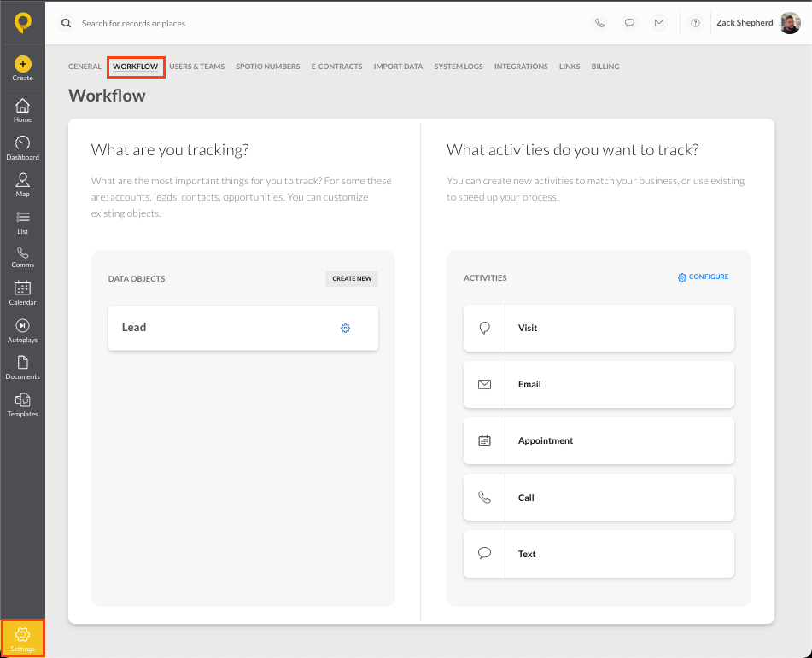Open the Create plus menu
812x658 pixels.
click(23, 68)
